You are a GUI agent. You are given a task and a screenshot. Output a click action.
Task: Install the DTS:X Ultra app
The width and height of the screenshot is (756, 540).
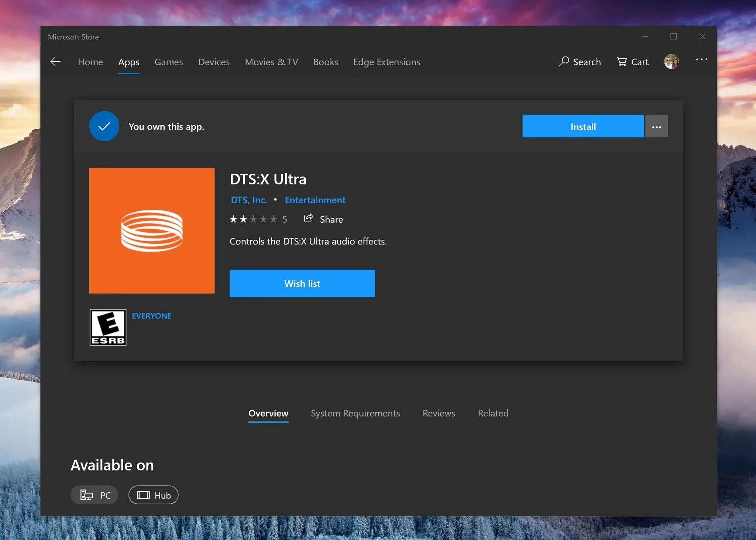click(583, 126)
